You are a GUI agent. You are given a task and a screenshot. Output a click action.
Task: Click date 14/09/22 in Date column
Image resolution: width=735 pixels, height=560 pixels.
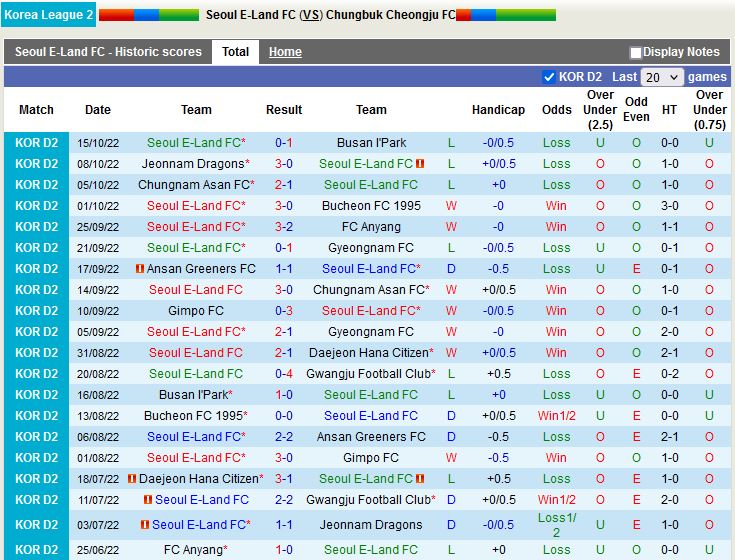pos(98,290)
